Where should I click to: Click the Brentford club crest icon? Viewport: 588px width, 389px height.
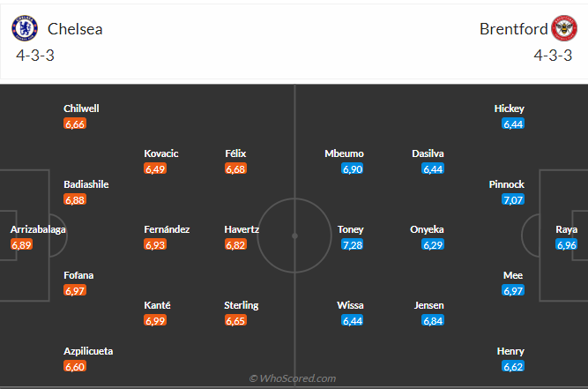click(563, 29)
